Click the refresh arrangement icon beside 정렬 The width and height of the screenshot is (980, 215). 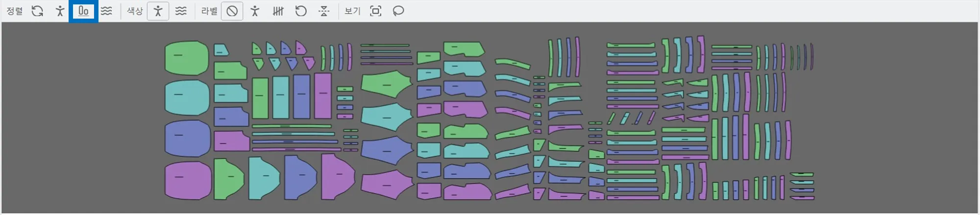(37, 11)
